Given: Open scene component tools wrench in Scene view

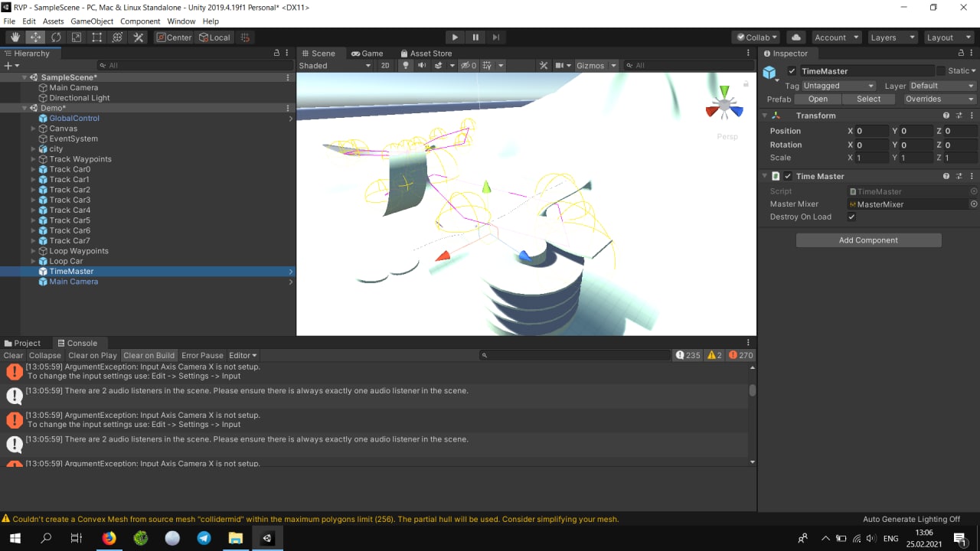Looking at the screenshot, I should (544, 66).
